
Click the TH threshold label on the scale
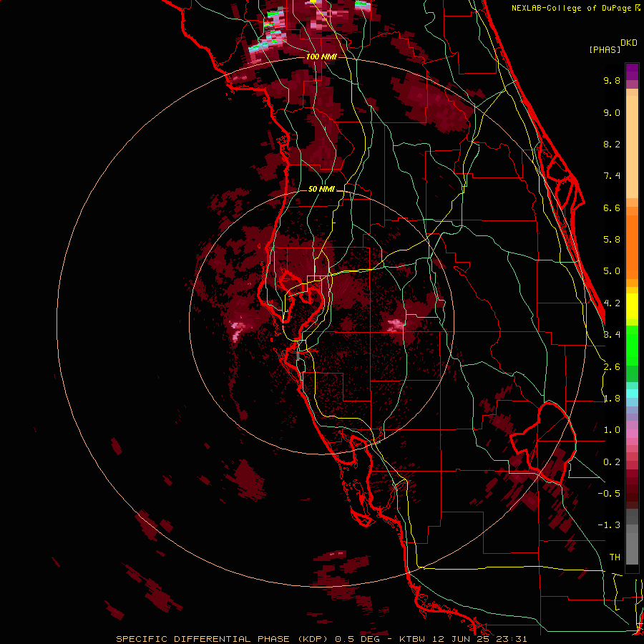click(x=615, y=557)
